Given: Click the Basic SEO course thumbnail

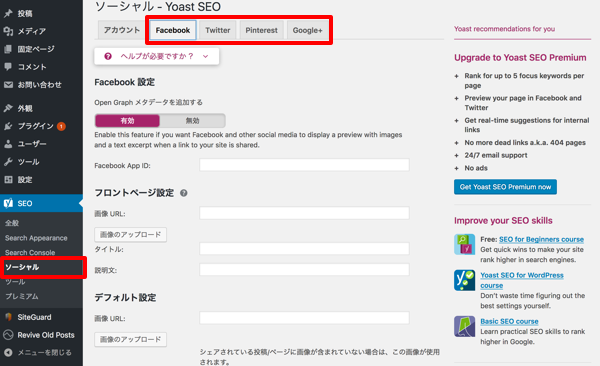Looking at the screenshot, I should coord(465,326).
